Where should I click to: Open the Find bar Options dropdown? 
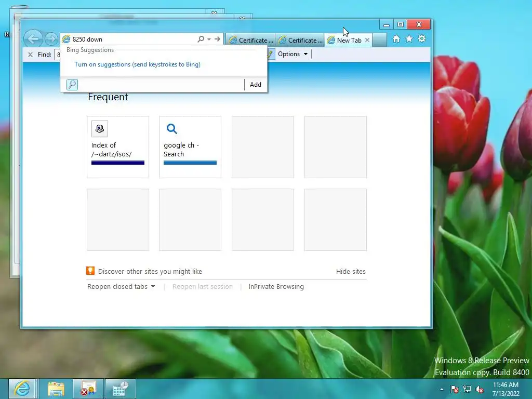(293, 54)
